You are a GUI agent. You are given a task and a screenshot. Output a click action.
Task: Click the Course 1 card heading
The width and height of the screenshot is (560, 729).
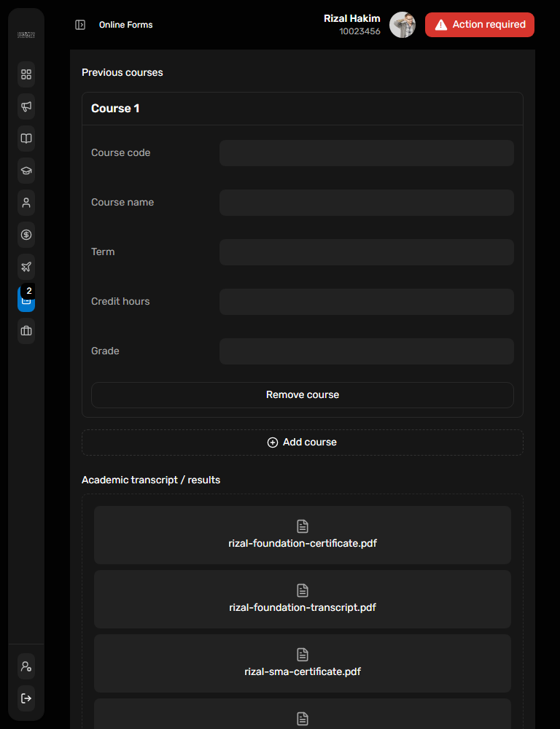115,109
